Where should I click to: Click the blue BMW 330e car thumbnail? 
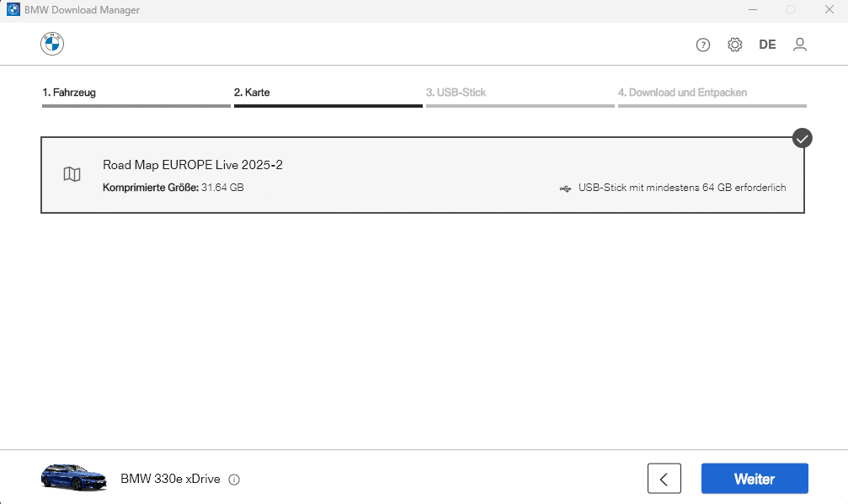click(x=74, y=478)
